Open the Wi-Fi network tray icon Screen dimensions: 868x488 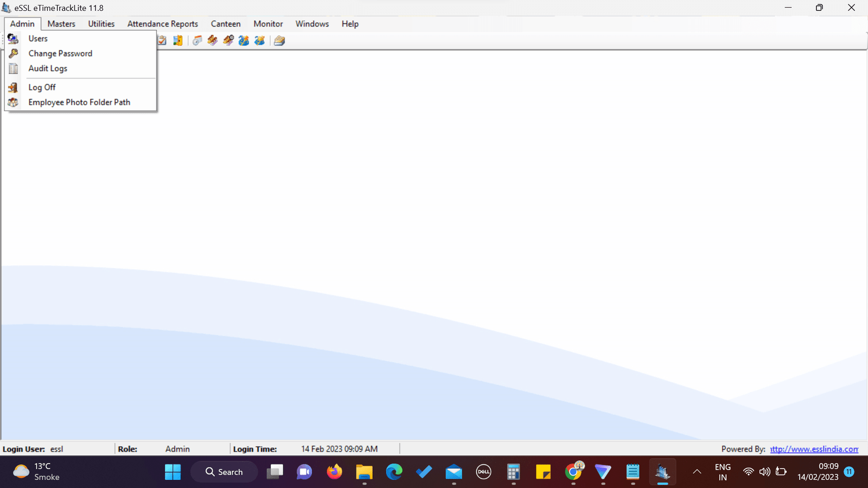[749, 472]
